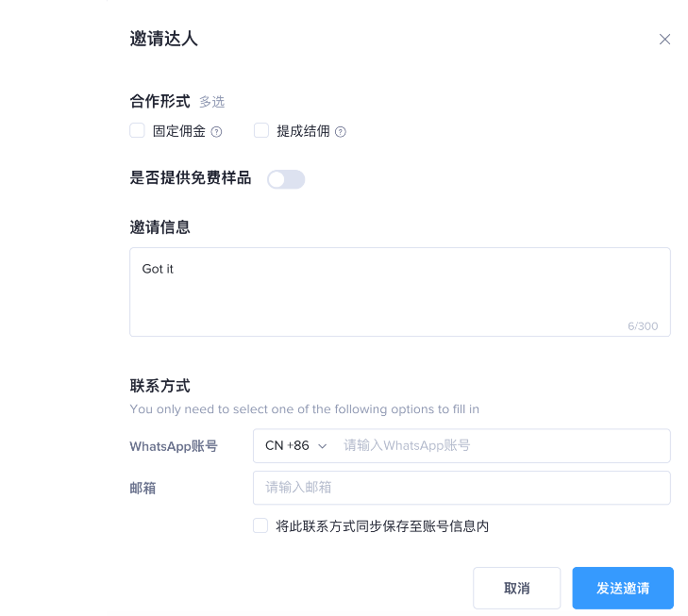Click the 提成结佣 label text
Image resolution: width=688 pixels, height=616 pixels.
click(303, 131)
